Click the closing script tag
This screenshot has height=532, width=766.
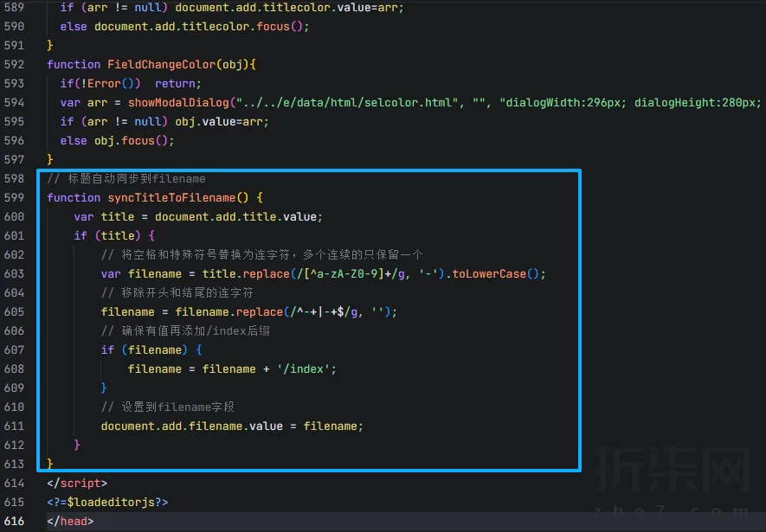pyautogui.click(x=77, y=483)
